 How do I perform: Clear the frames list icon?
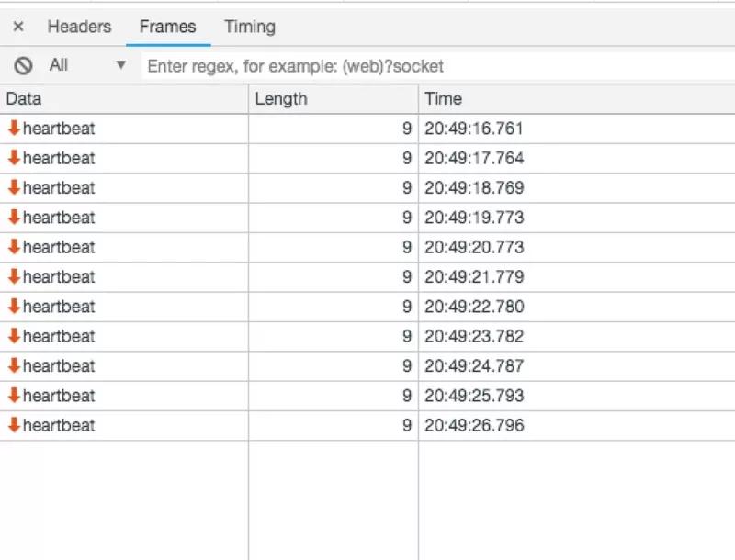tap(24, 65)
